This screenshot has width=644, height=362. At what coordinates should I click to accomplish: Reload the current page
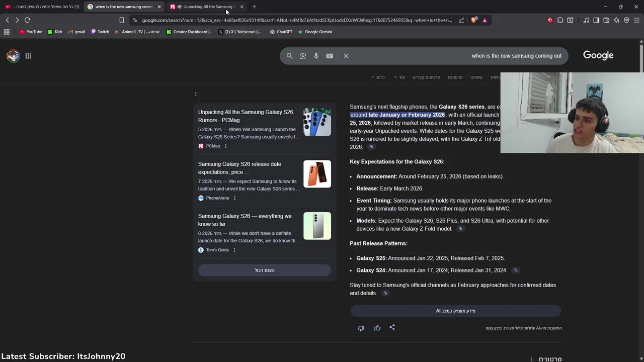pyautogui.click(x=28, y=20)
